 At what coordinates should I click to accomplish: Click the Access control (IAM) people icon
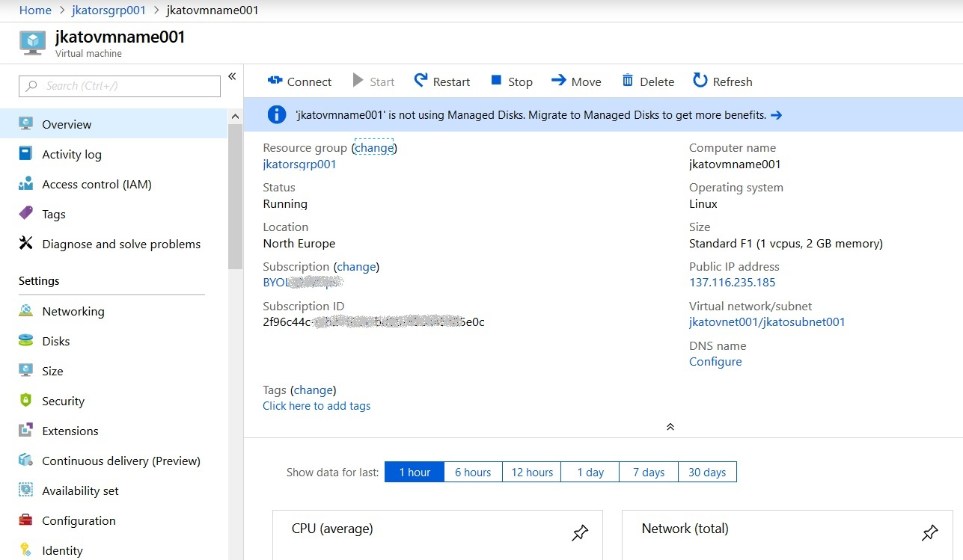pyautogui.click(x=26, y=184)
